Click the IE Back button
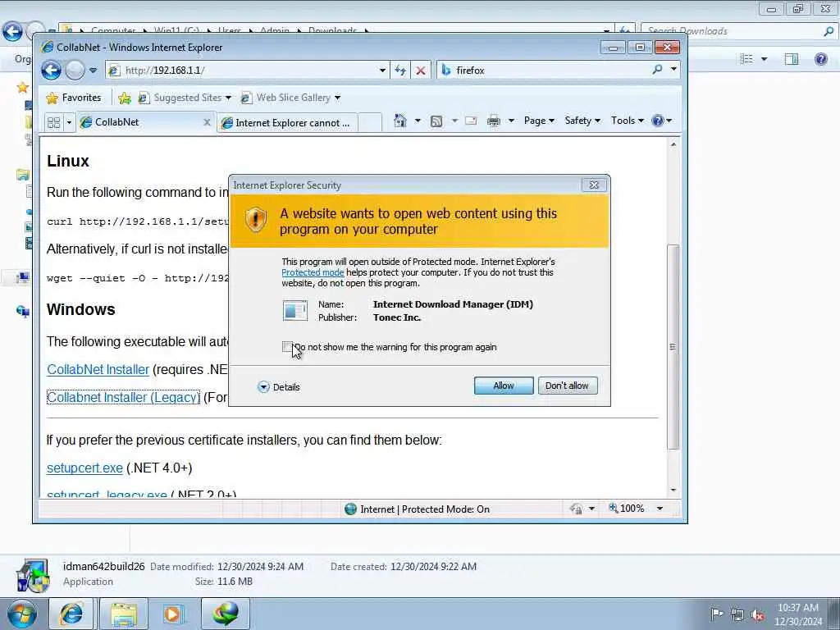Image resolution: width=840 pixels, height=630 pixels. 52,71
